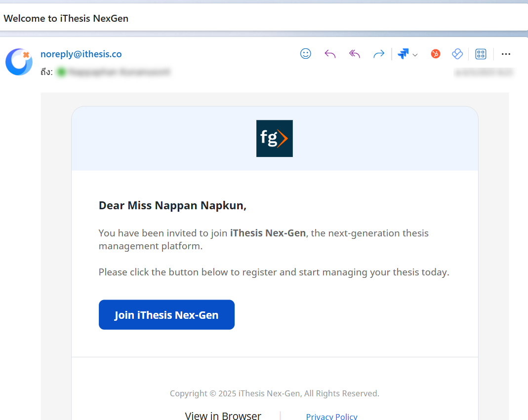Expand the Jira add-in dropdown arrow

[415, 55]
